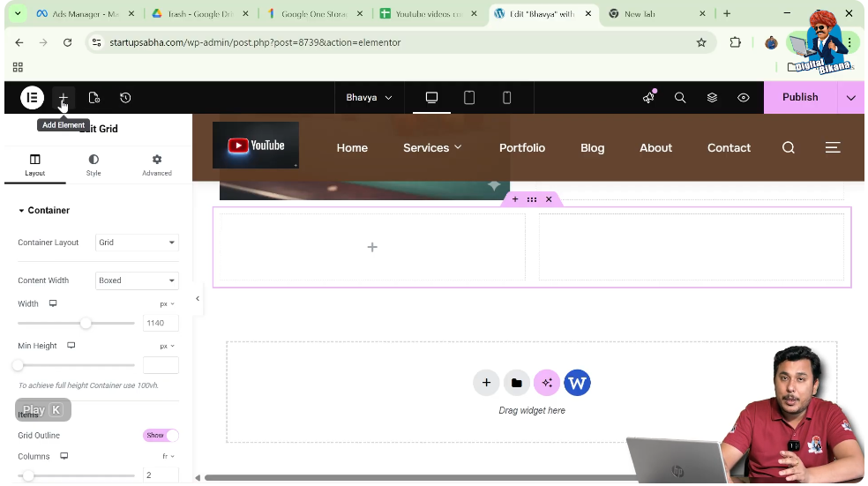This screenshot has width=868, height=486.
Task: Adjust the Width slider handle
Action: click(86, 323)
